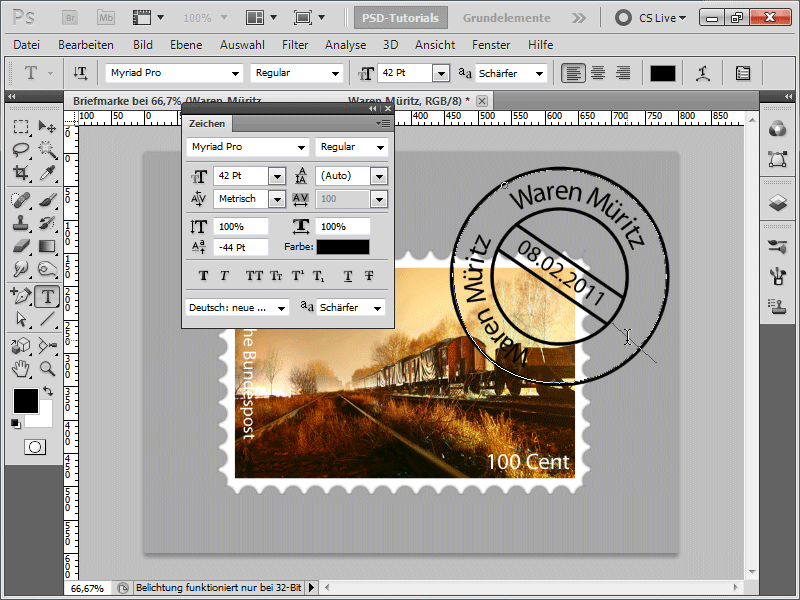Open the Bearbeiten menu

click(86, 45)
